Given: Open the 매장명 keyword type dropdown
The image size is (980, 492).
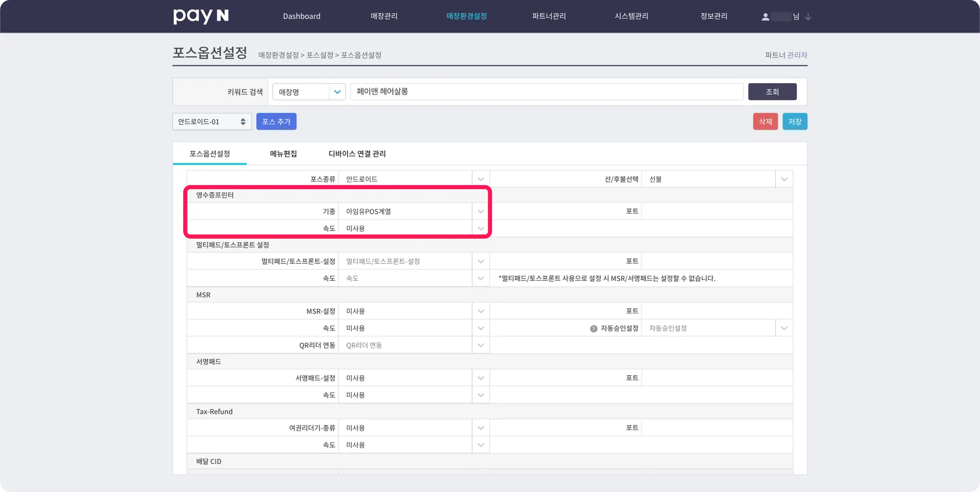Looking at the screenshot, I should click(x=309, y=92).
